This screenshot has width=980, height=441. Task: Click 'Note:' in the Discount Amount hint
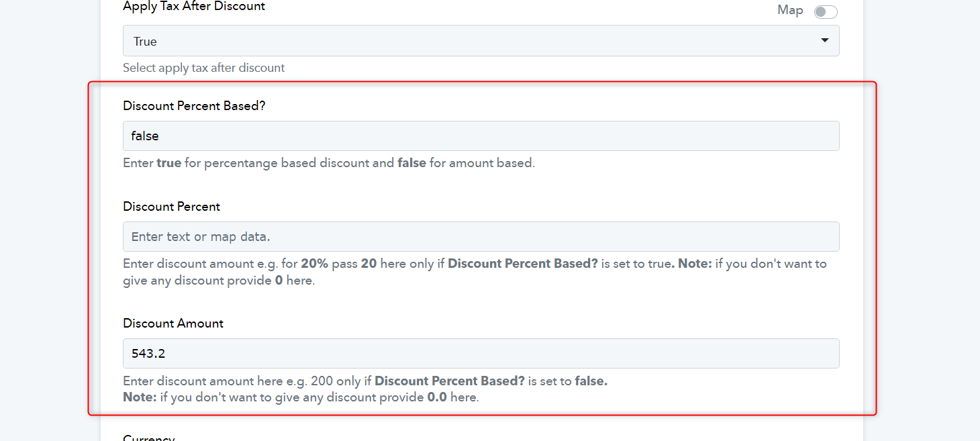(140, 397)
